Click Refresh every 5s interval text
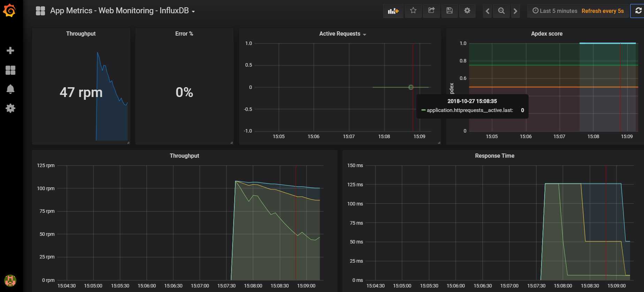Viewport: 644px width, 292px height. tap(603, 11)
